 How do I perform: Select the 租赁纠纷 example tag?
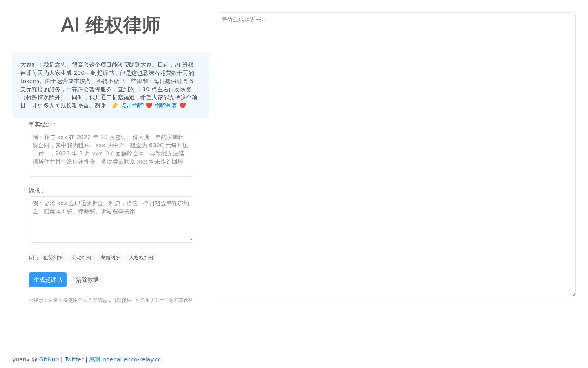[53, 258]
